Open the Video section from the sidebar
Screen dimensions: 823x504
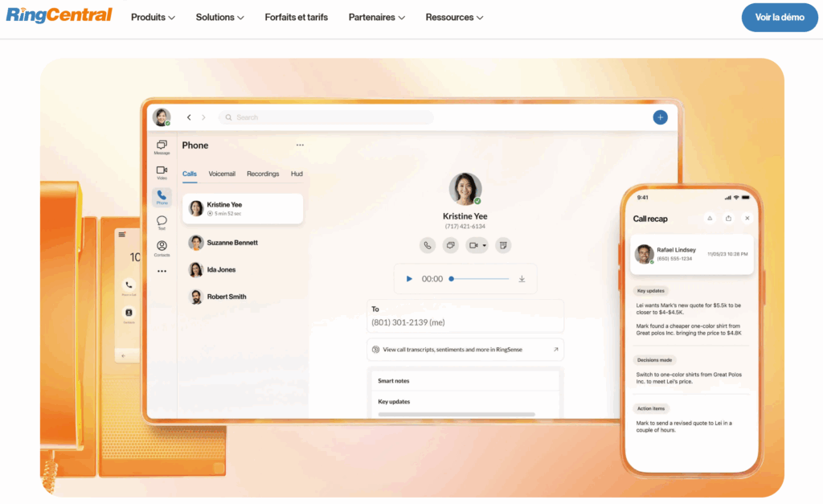point(162,171)
